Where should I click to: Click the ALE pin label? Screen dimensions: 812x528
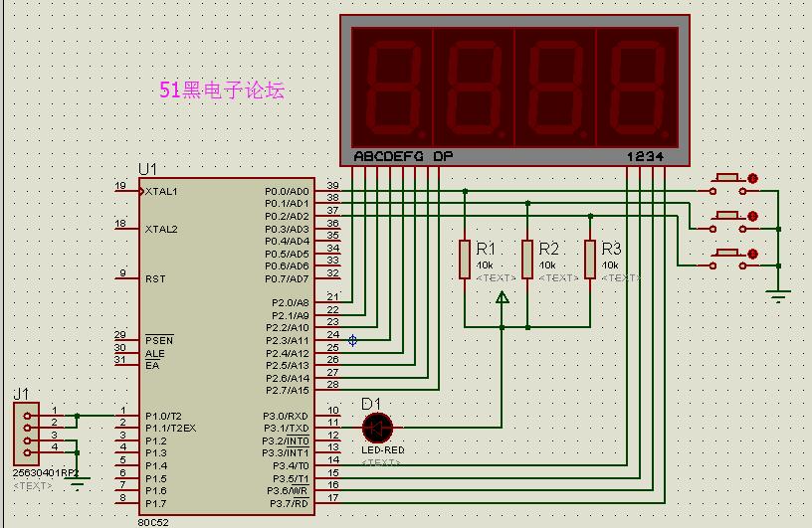click(155, 354)
